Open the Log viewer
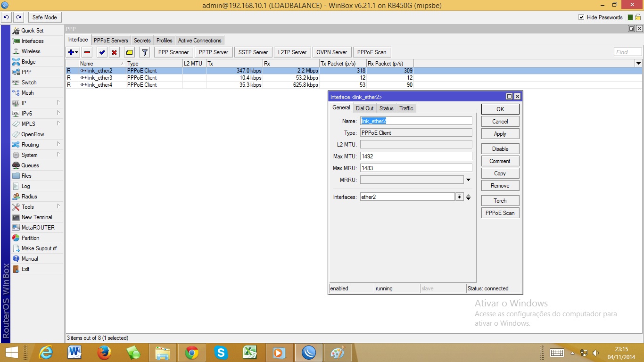The height and width of the screenshot is (362, 644). [26, 186]
